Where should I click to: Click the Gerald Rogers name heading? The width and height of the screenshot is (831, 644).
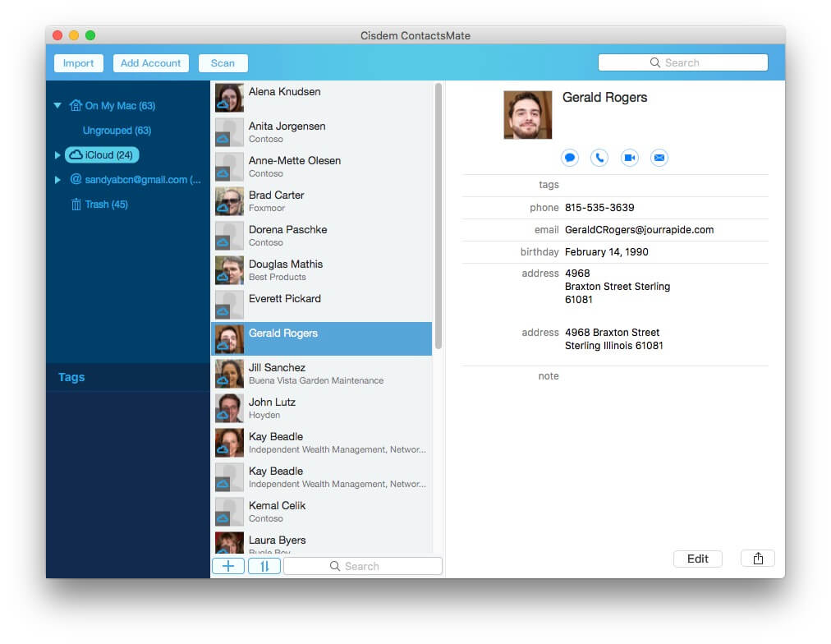[x=604, y=98]
